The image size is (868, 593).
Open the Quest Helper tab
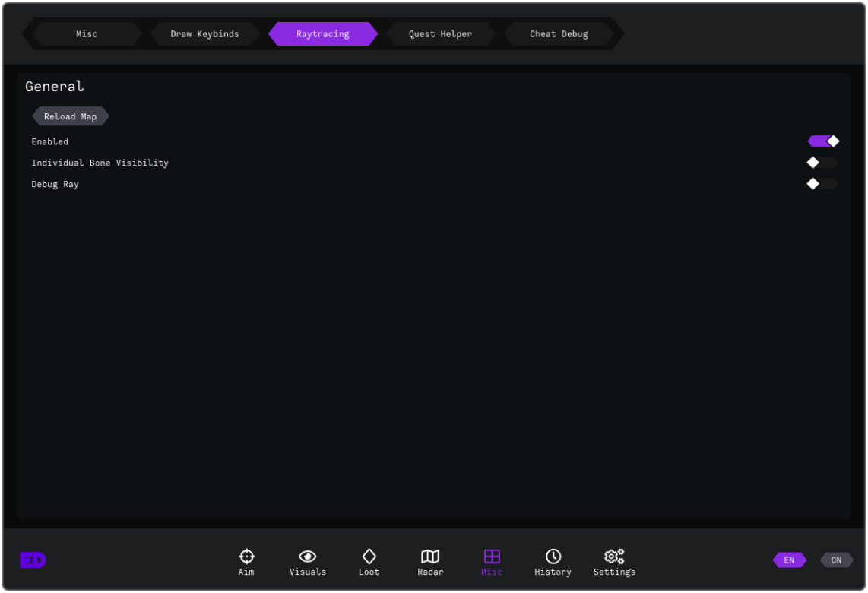coord(440,34)
